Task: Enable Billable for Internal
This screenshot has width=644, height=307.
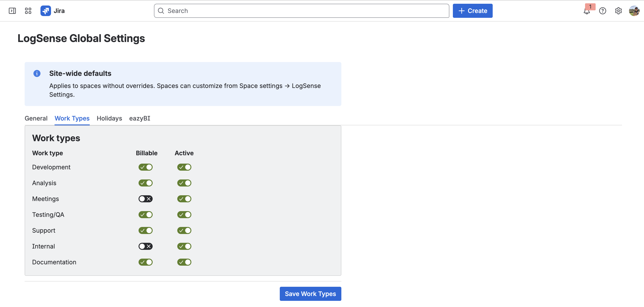Action: [146, 246]
